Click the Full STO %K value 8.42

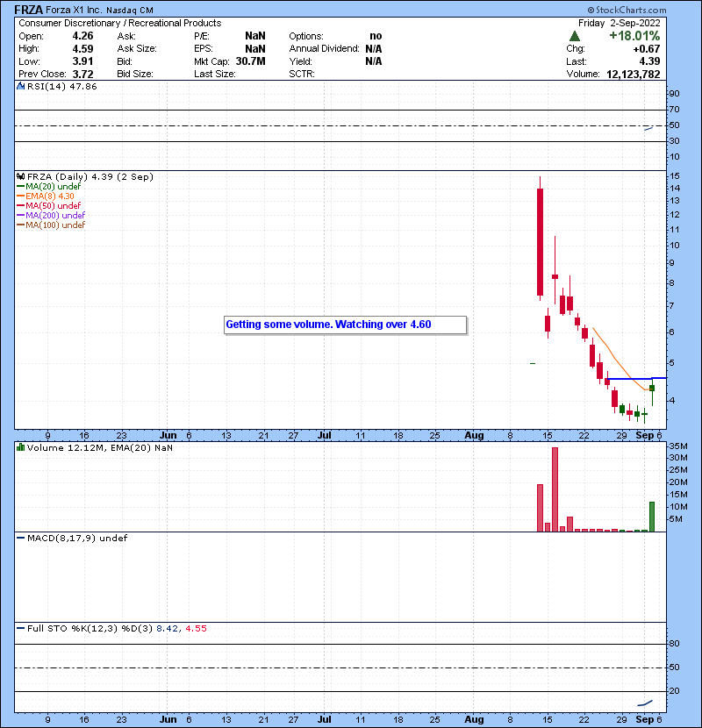click(168, 629)
